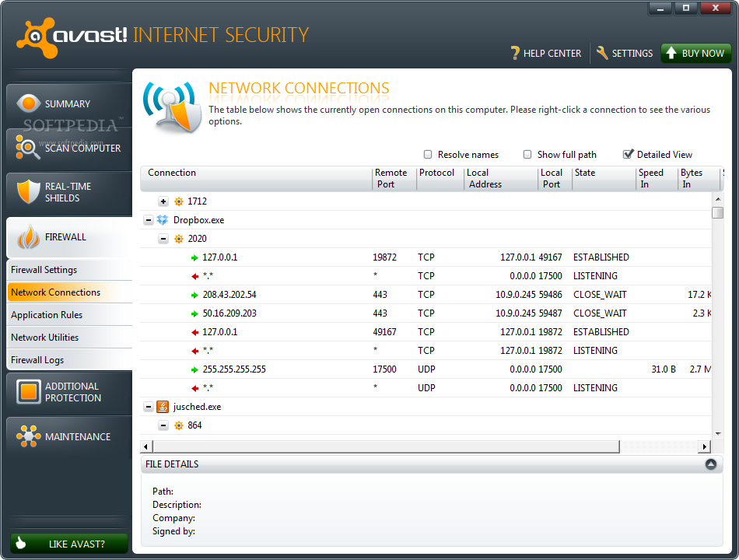Open the Maintenance section

click(69, 437)
